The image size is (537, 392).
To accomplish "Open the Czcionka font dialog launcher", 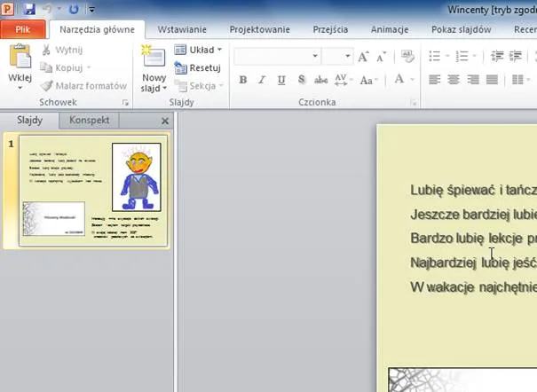I will pos(414,103).
